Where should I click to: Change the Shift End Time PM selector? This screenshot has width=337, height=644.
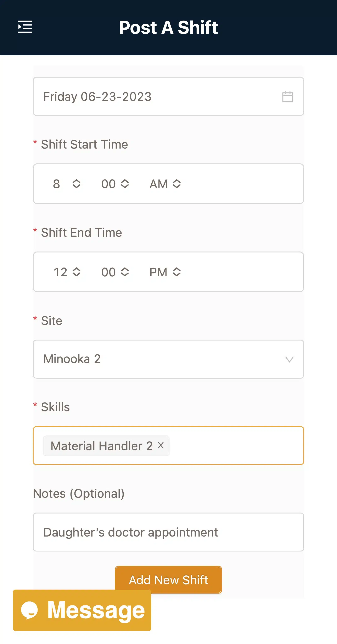tap(165, 272)
